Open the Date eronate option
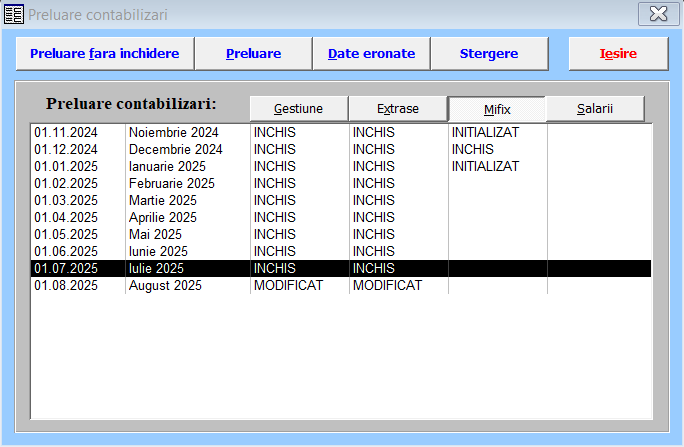 [371, 54]
